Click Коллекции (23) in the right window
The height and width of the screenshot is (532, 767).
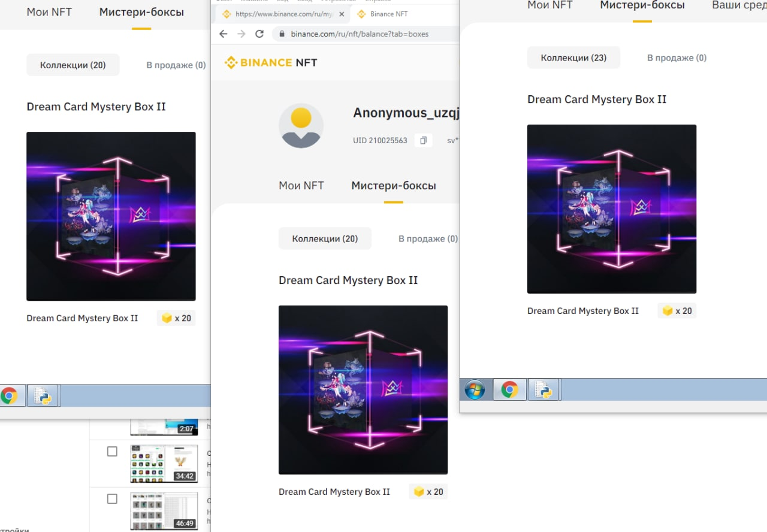(574, 58)
